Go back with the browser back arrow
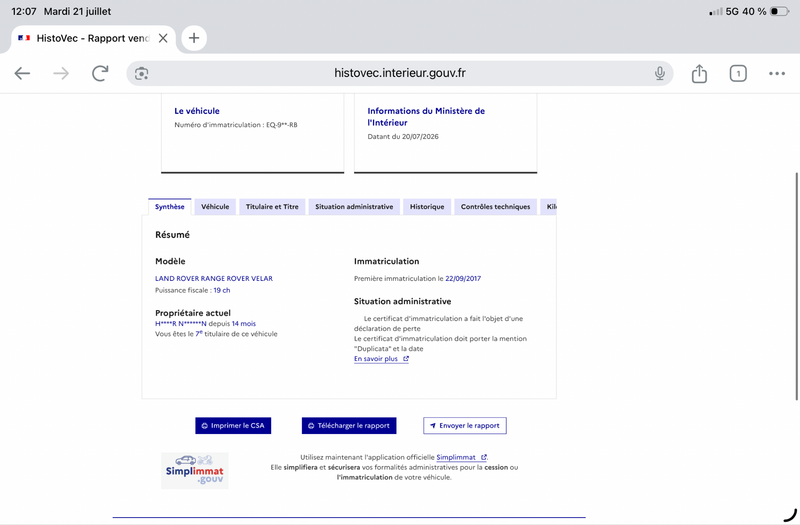The height and width of the screenshot is (525, 800). [22, 73]
